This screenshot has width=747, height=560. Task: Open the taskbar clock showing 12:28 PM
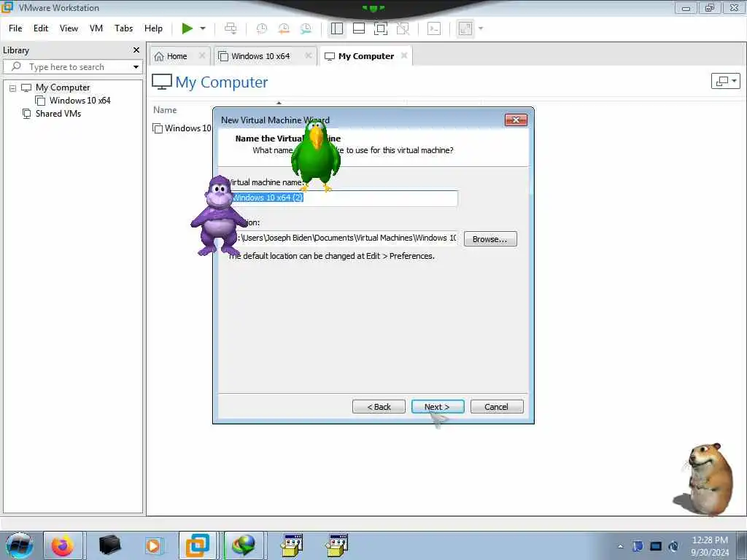(710, 546)
